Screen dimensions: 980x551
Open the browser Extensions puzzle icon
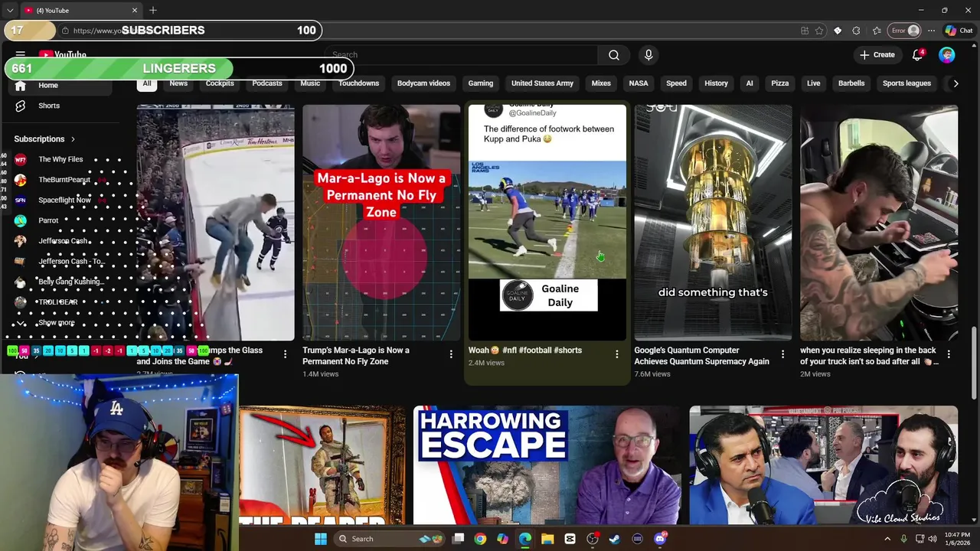[856, 31]
